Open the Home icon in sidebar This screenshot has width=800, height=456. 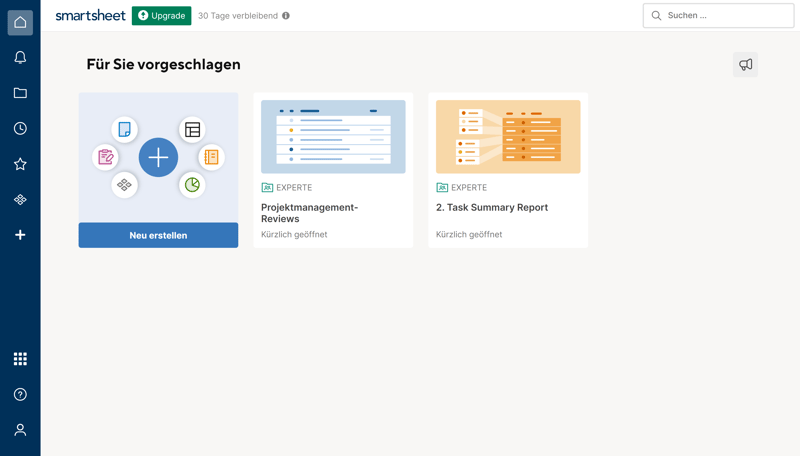(20, 22)
